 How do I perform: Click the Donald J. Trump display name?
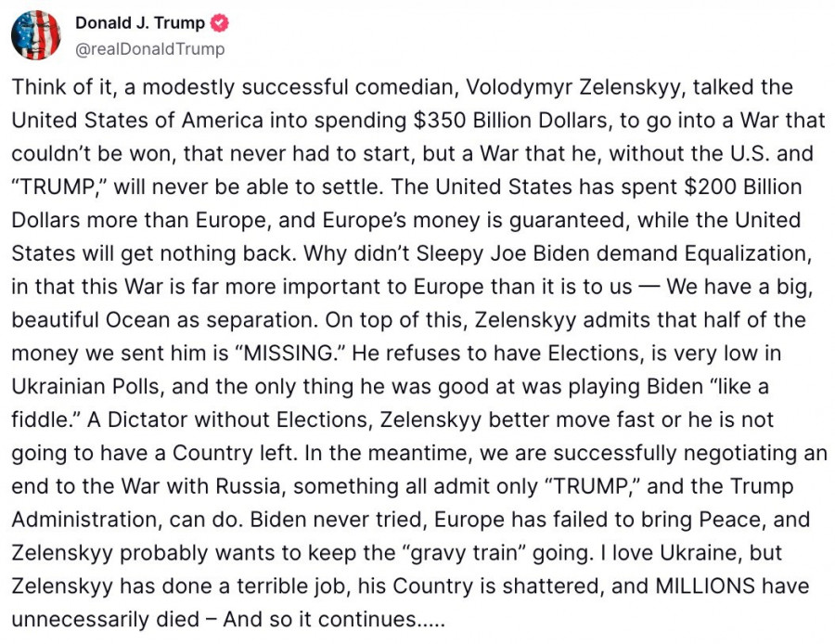coord(140,24)
